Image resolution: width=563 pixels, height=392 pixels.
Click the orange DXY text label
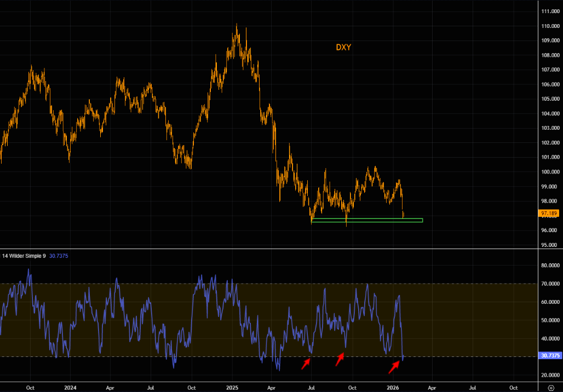coord(343,48)
